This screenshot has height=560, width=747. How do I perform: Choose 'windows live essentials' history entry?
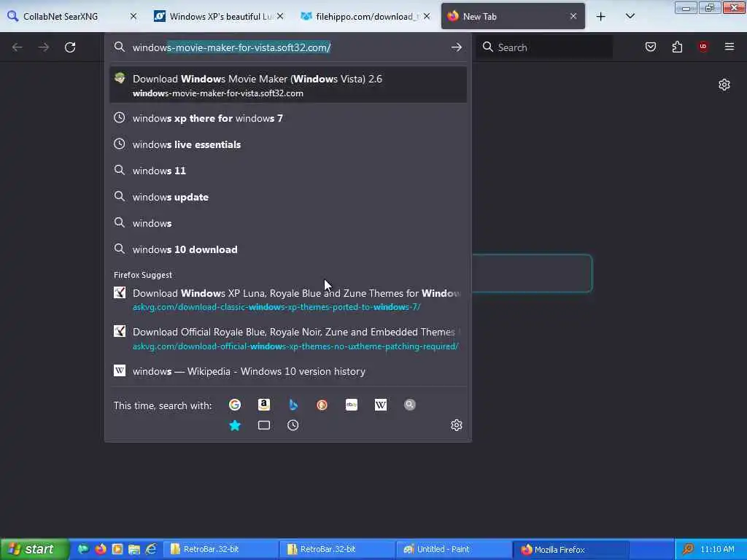[287, 144]
